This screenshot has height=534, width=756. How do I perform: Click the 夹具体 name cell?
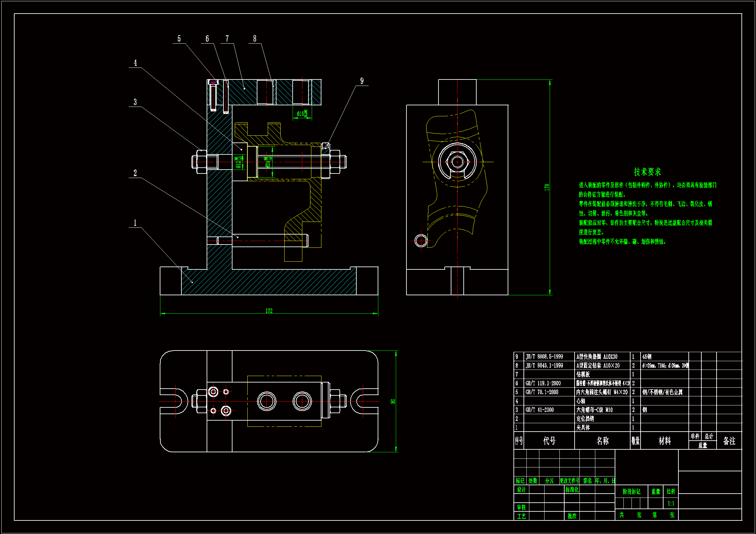click(583, 428)
